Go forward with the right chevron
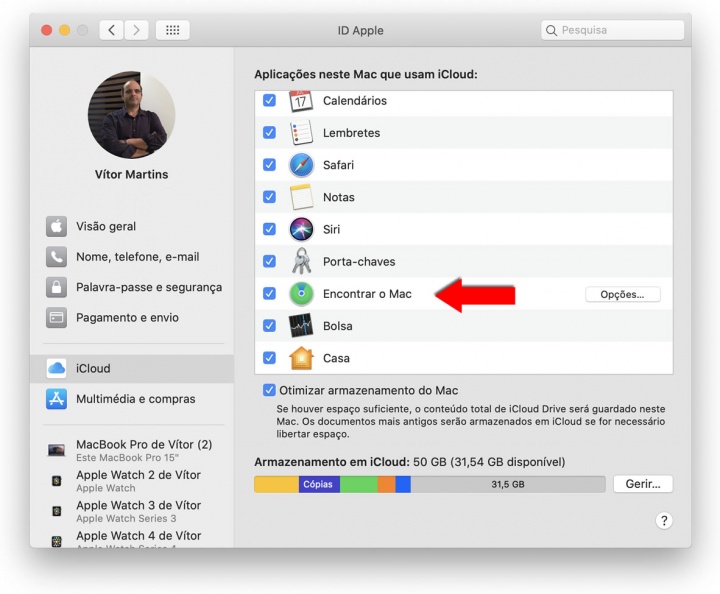 pos(136,30)
